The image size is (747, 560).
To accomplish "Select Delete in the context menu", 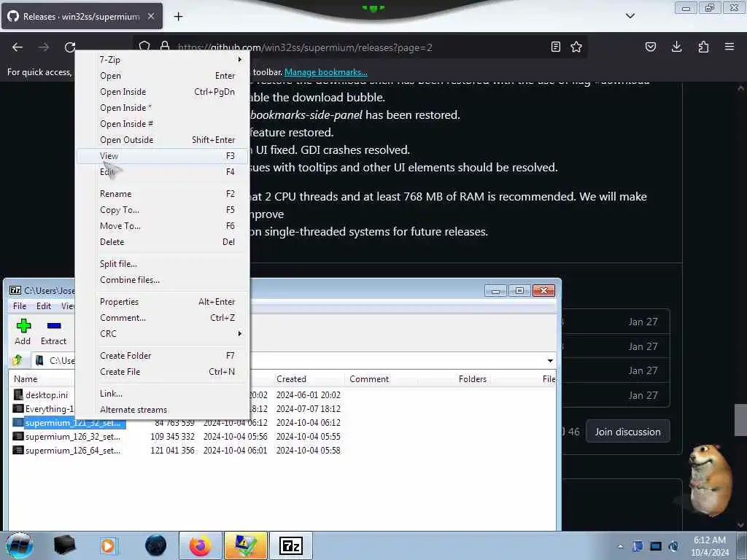I will coord(163,242).
